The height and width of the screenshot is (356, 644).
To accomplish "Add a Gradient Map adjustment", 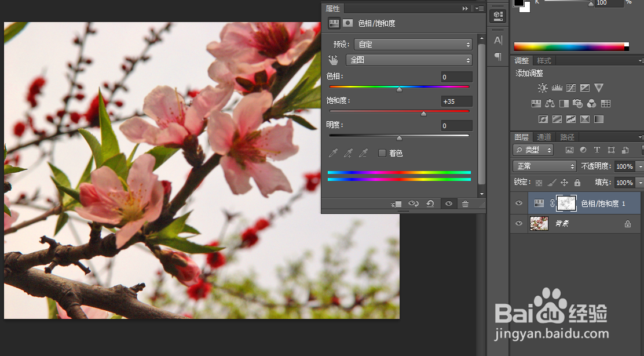I will coord(599,119).
